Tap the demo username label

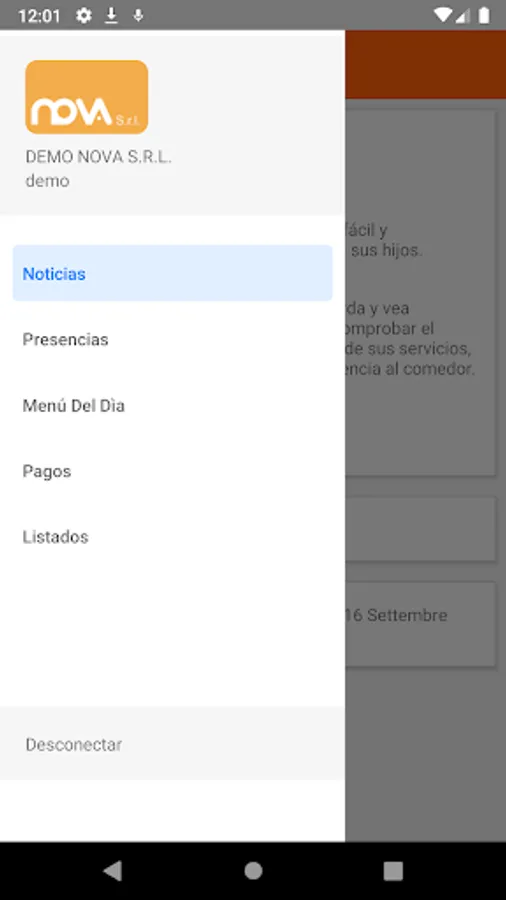pyautogui.click(x=47, y=181)
